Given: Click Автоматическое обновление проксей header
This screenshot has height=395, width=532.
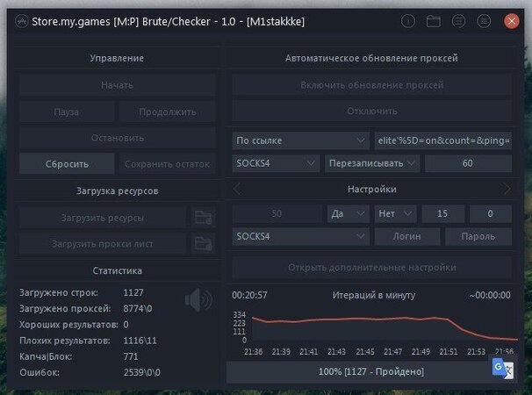Looking at the screenshot, I should point(371,58).
